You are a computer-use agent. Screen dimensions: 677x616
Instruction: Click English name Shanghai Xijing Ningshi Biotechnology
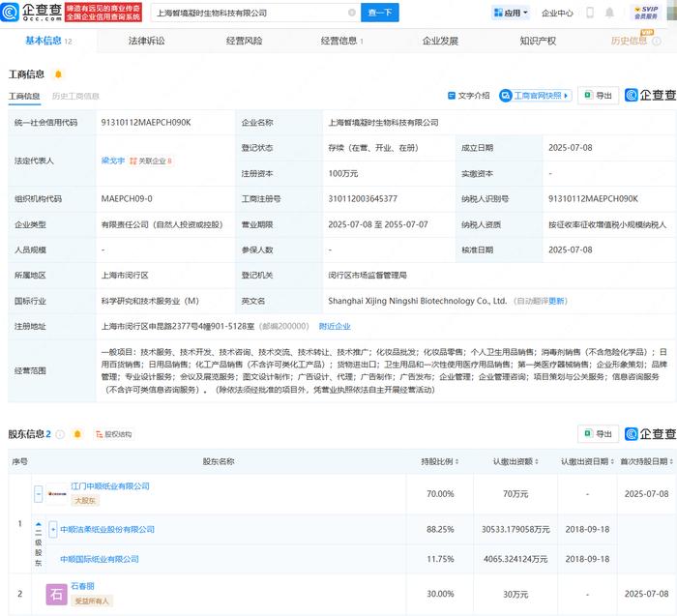[x=418, y=301]
